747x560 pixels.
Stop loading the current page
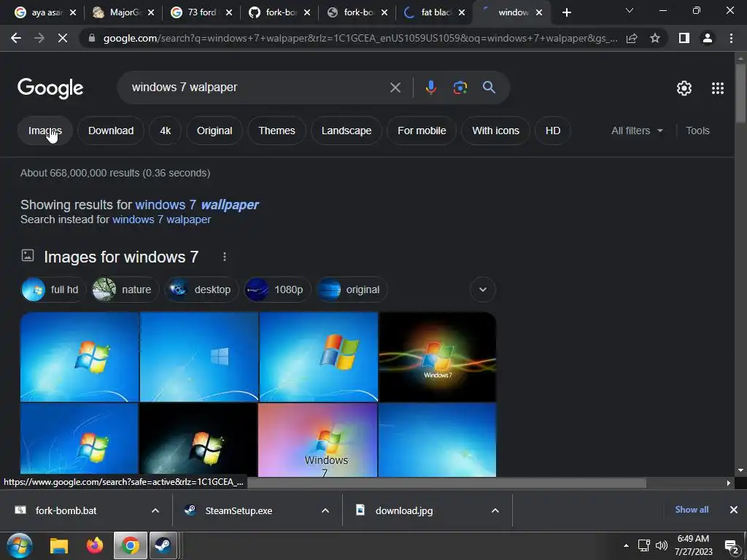63,38
